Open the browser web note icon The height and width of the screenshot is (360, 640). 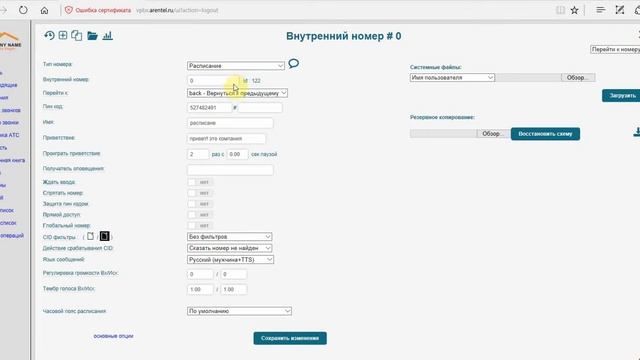pos(620,10)
